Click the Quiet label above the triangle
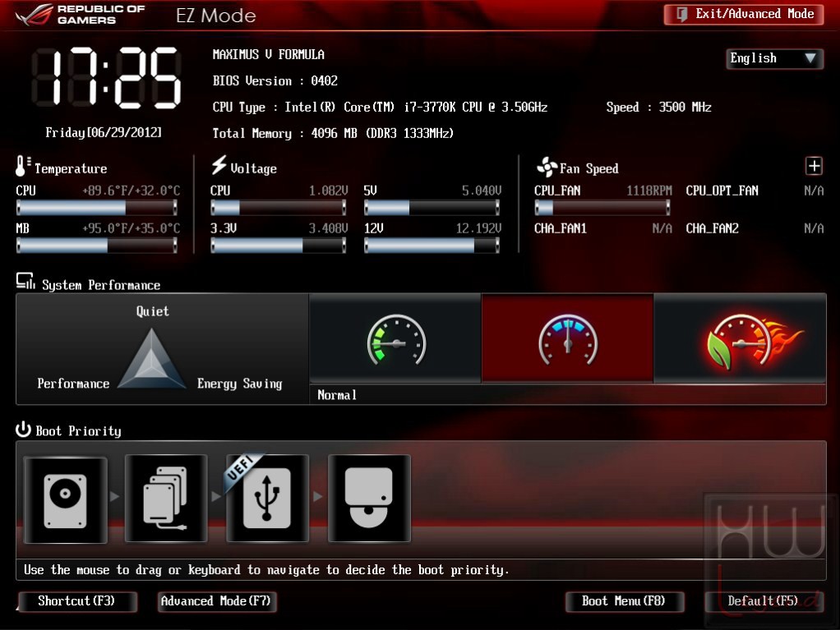The height and width of the screenshot is (630, 840). [153, 311]
